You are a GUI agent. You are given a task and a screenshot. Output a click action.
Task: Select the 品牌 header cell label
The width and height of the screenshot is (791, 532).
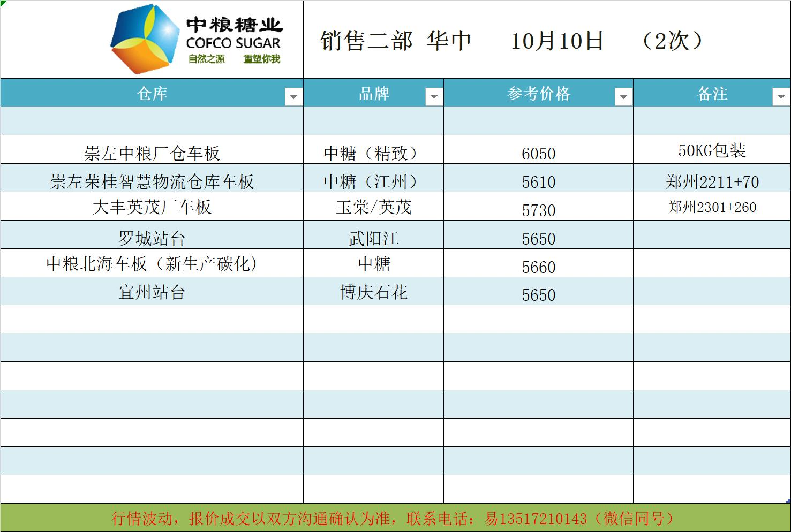click(374, 94)
